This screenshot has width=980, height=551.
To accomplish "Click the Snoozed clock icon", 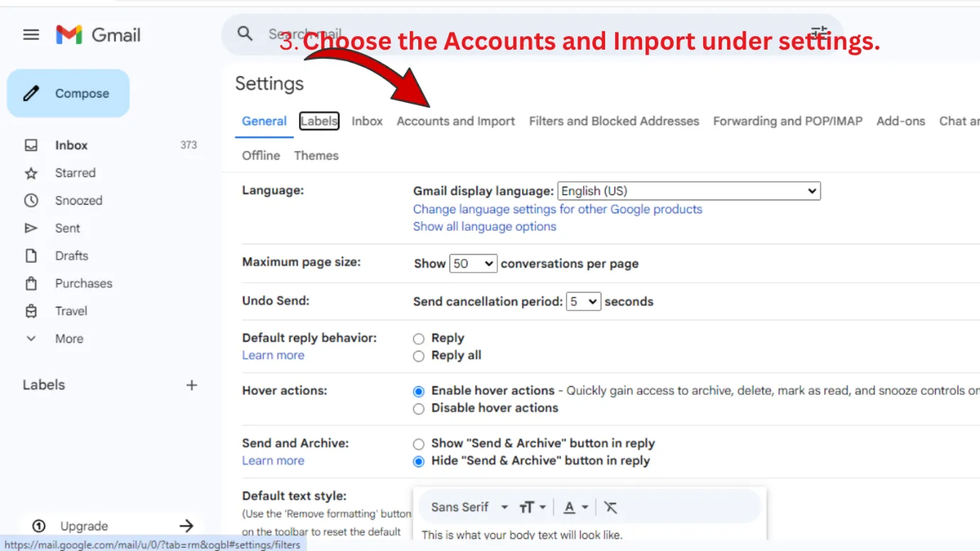I will tap(31, 200).
